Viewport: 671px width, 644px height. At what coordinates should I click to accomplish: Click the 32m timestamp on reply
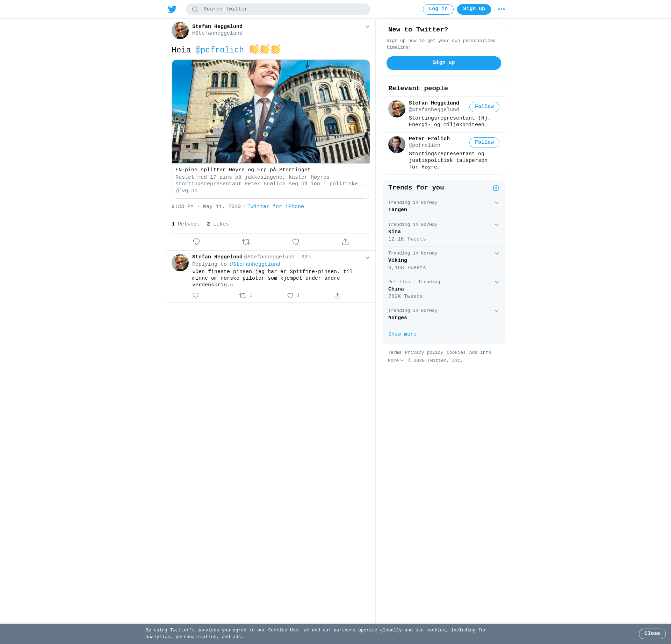click(x=306, y=257)
